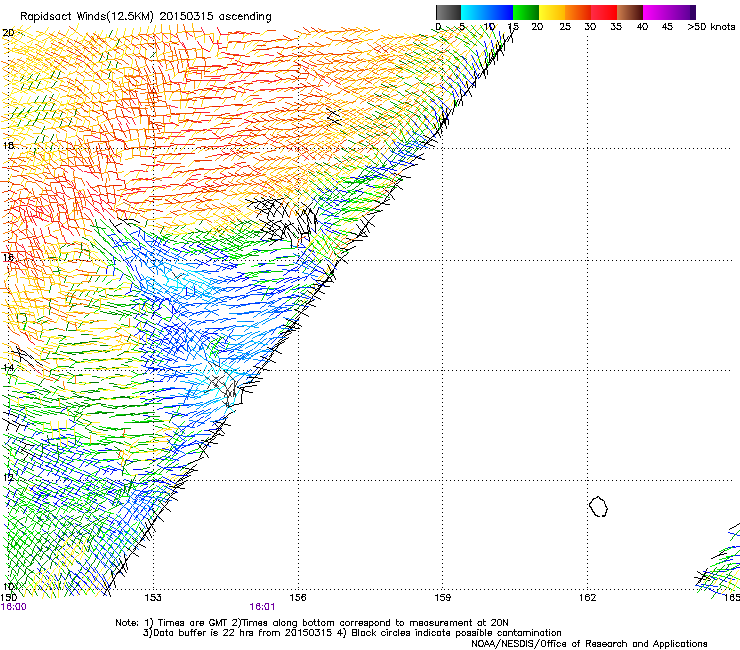
Task: Click the orange 25-30 knots legend segment
Action: coord(578,12)
